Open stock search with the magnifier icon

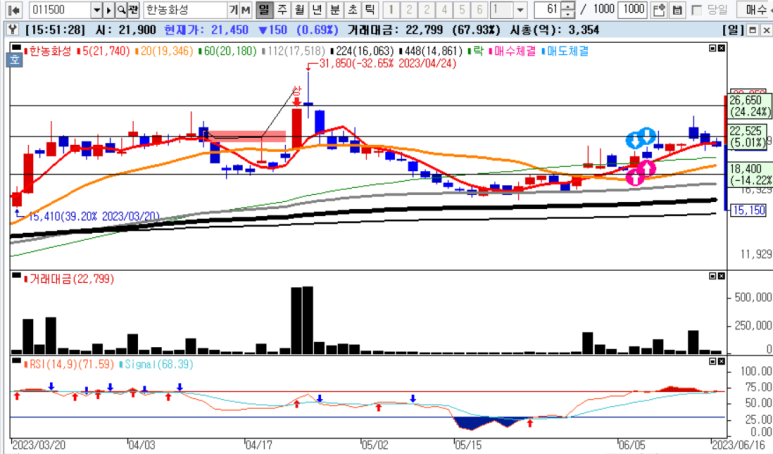(121, 9)
